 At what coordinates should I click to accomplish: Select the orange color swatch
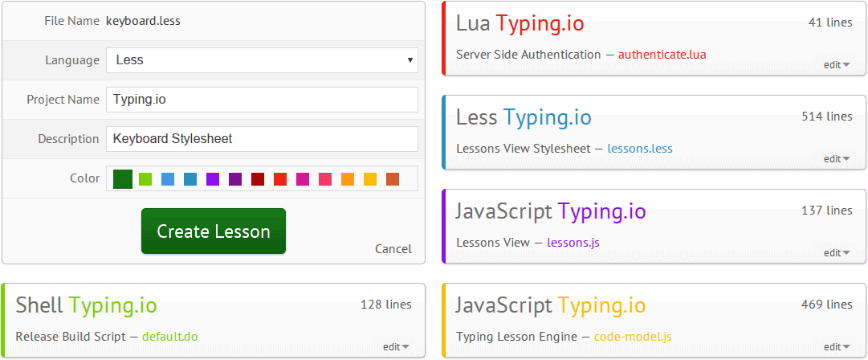point(348,179)
